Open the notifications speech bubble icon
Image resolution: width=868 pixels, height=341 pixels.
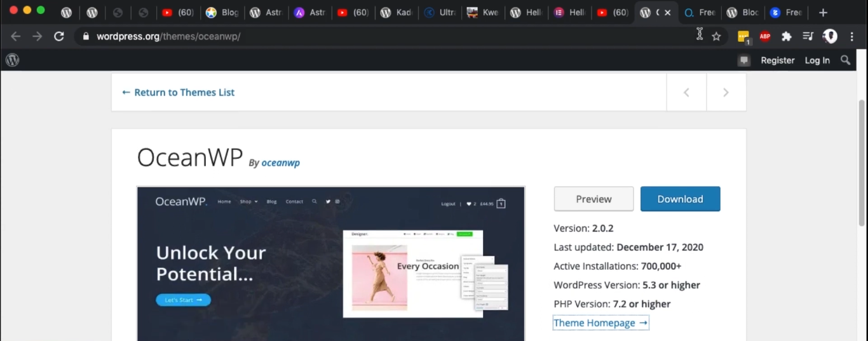pos(744,60)
